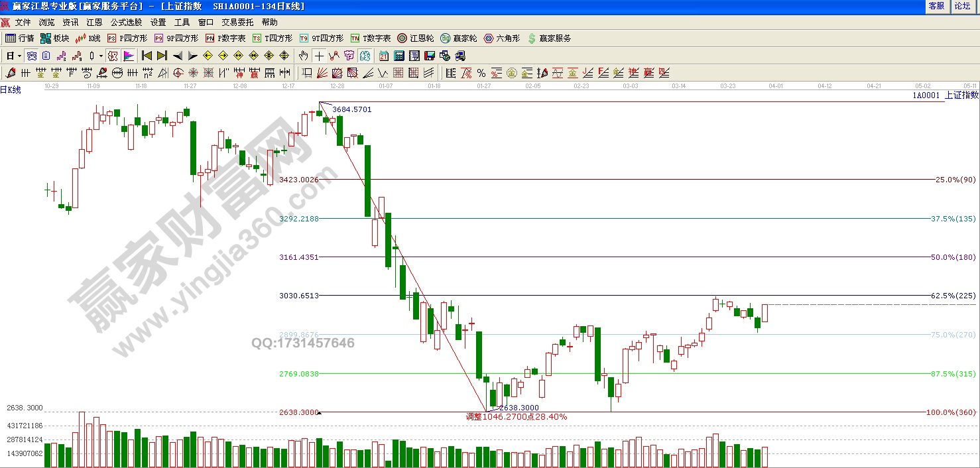Toggle the highlighted flag chart button
The image size is (980, 468).
[x=129, y=56]
